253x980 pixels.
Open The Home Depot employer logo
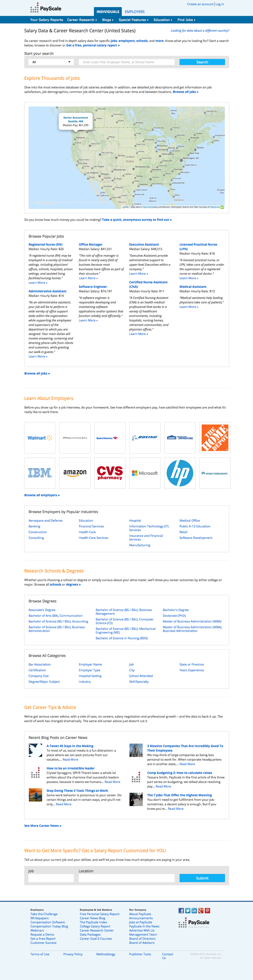click(x=215, y=438)
